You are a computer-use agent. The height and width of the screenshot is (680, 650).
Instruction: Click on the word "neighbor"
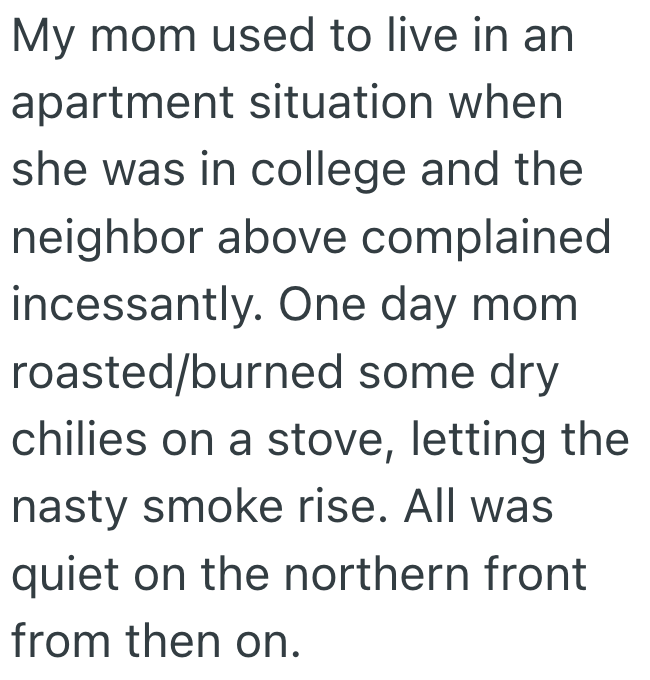(109, 237)
